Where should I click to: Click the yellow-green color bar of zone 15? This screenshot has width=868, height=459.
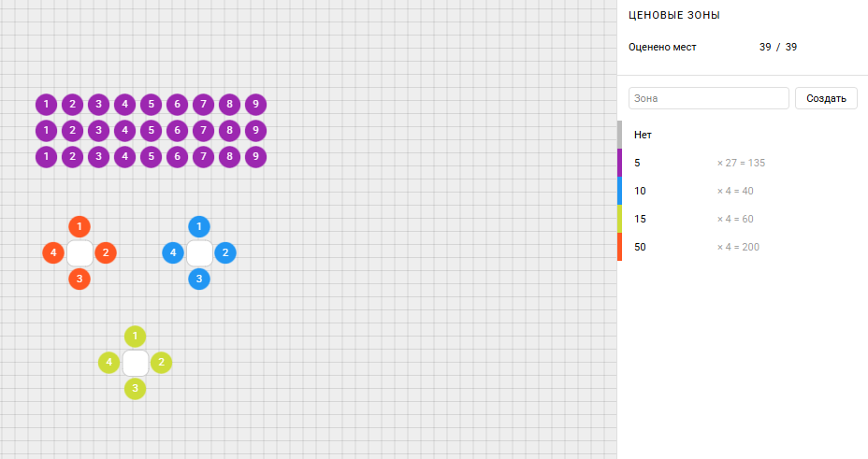619,219
